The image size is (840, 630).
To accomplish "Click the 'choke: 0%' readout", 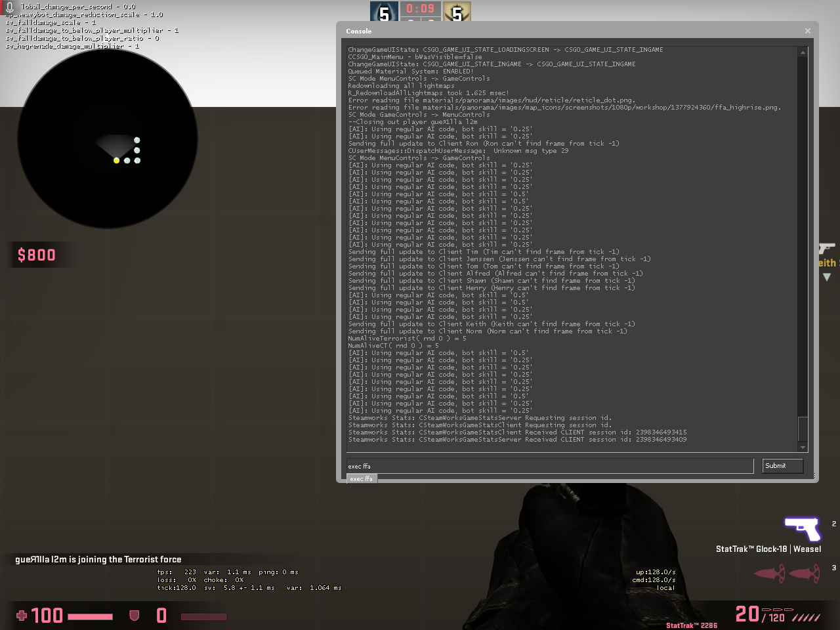I will [224, 580].
